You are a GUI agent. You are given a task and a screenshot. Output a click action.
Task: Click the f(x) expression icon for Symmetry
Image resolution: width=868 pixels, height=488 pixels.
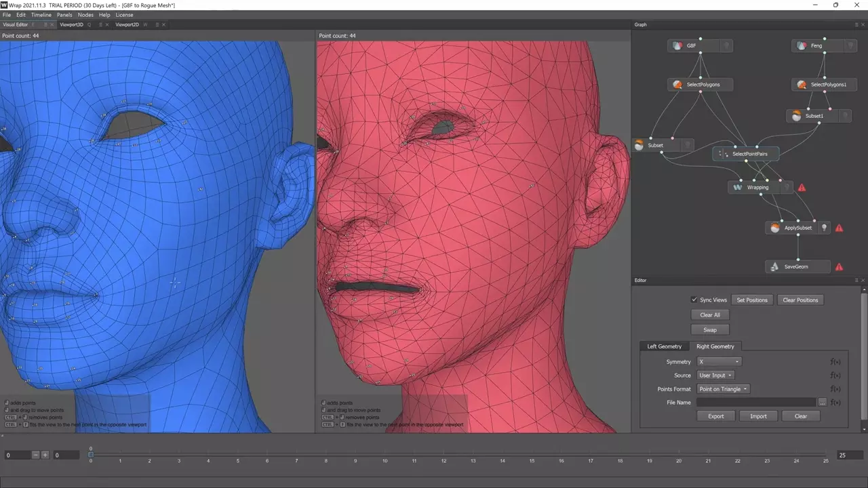[x=835, y=362]
